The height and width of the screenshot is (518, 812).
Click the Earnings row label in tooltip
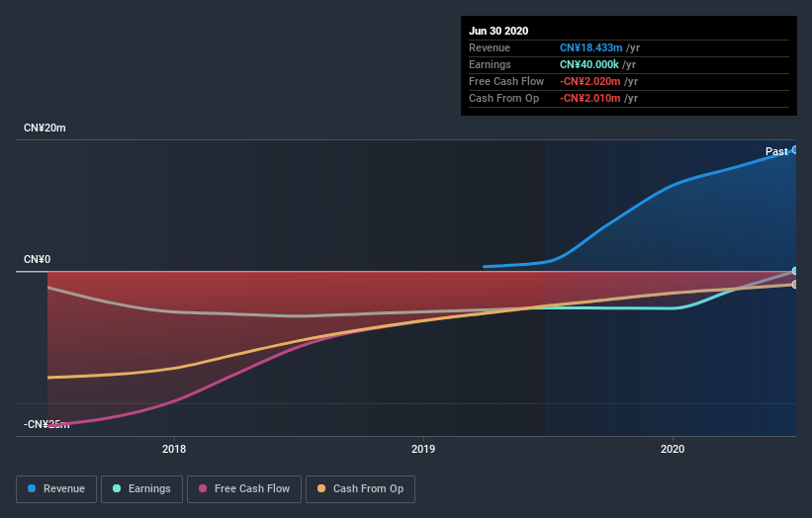click(490, 64)
